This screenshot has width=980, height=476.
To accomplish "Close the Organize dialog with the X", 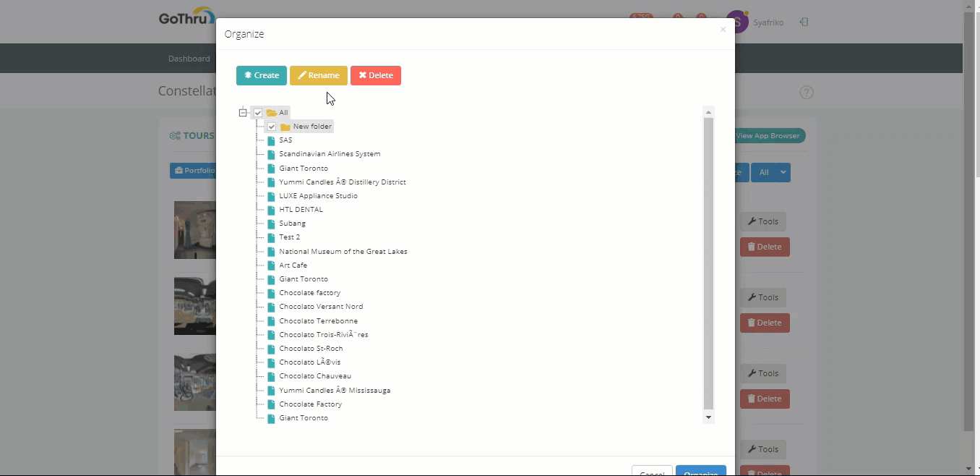I will [x=723, y=30].
